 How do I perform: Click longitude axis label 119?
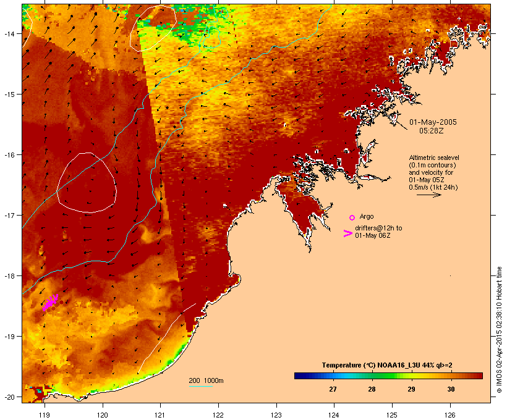[45, 415]
